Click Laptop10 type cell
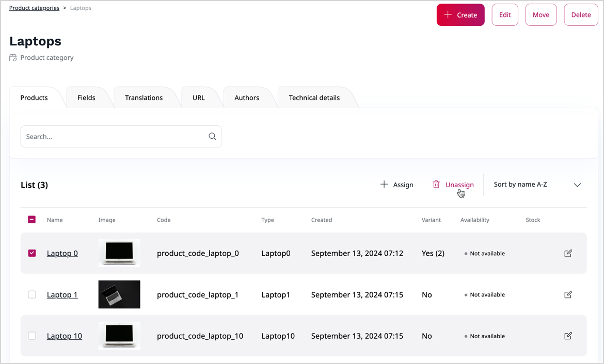This screenshot has height=364, width=604. click(278, 336)
